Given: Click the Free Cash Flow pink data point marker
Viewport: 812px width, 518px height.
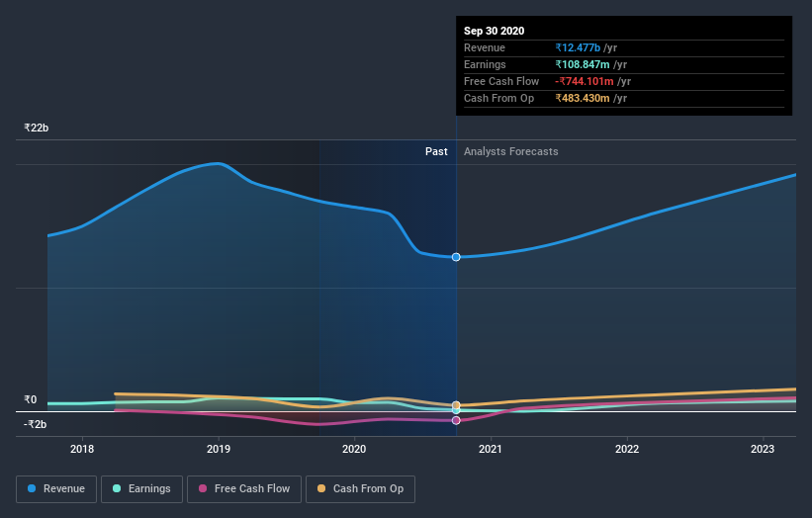Looking at the screenshot, I should pyautogui.click(x=456, y=420).
